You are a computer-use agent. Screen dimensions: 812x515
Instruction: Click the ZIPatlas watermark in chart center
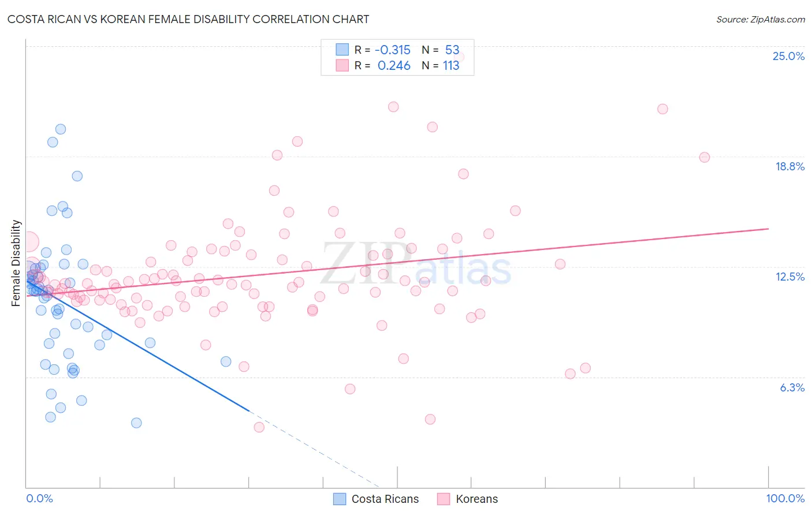coord(417,264)
